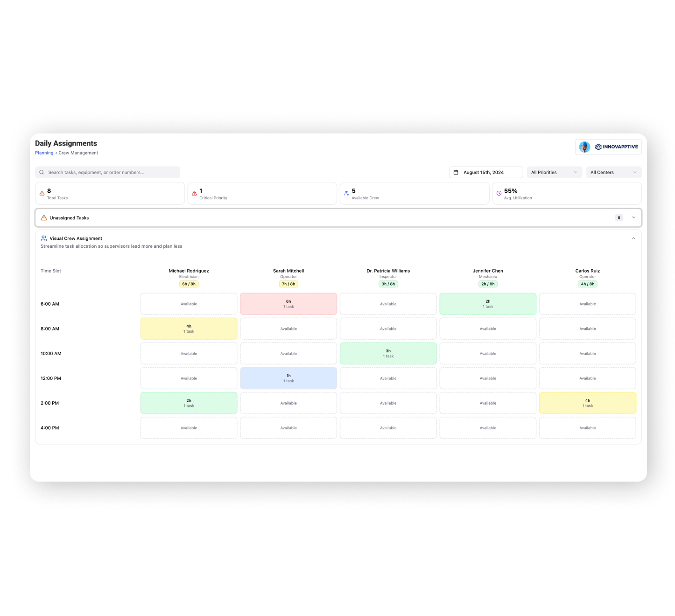Open Michael Rodriguez's 2h task at 2:00 PM
Image resolution: width=675 pixels, height=616 pixels.
(x=189, y=403)
